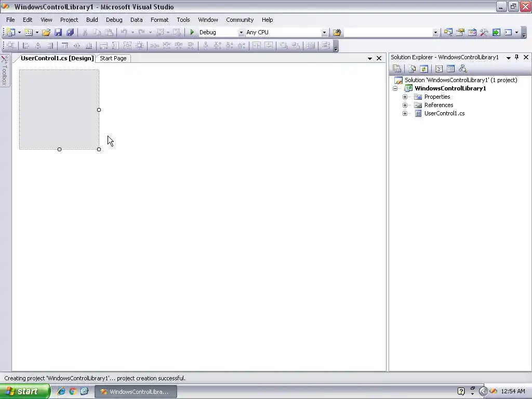Select the Solution 'WindowsControlLibrary1' root node
Image resolution: width=532 pixels, height=399 pixels.
tap(461, 80)
